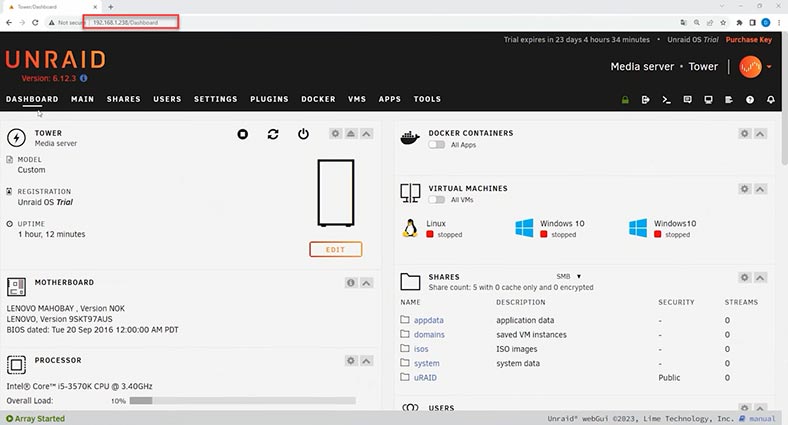This screenshot has height=425, width=788.
Task: Open Shares panel settings gear
Action: coord(744,277)
